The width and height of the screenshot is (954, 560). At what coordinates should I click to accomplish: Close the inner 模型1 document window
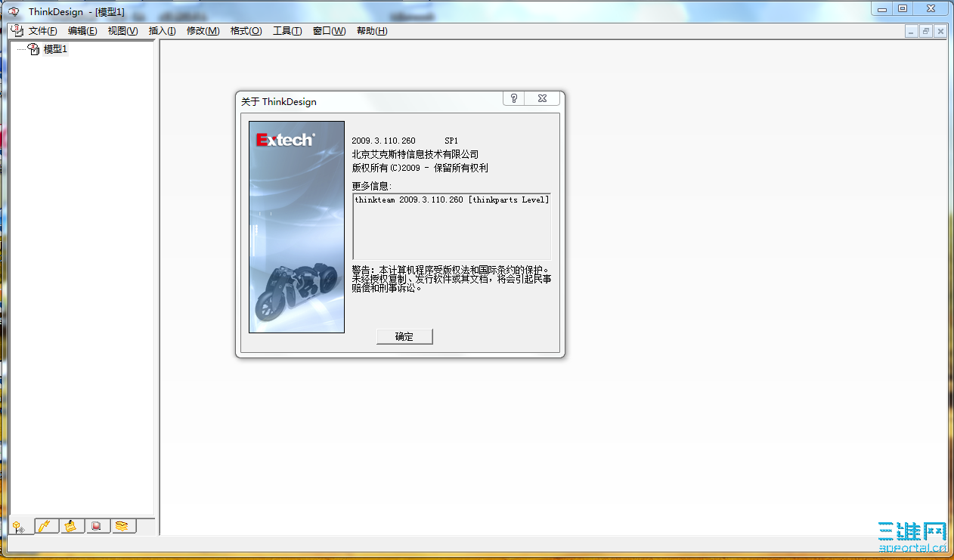click(x=940, y=31)
